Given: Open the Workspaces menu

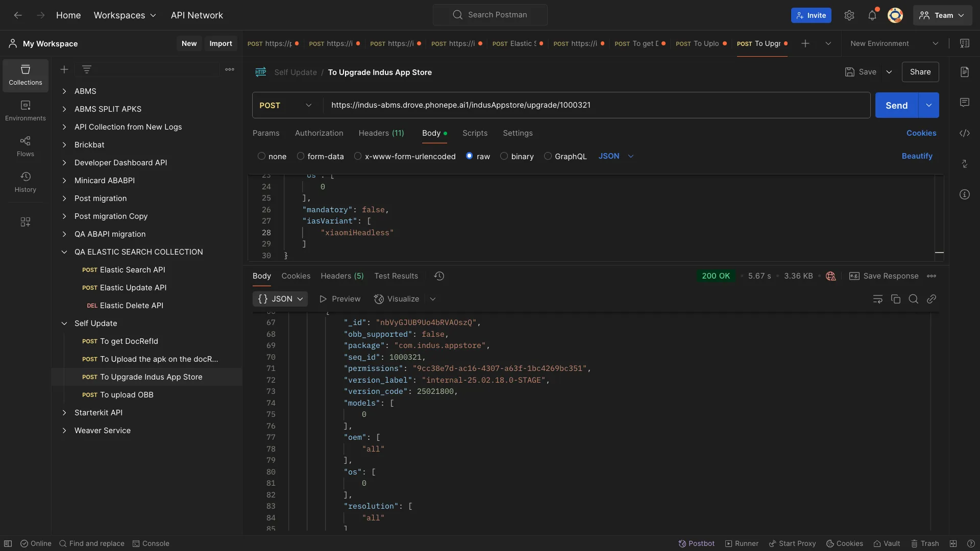Looking at the screenshot, I should 125,15.
